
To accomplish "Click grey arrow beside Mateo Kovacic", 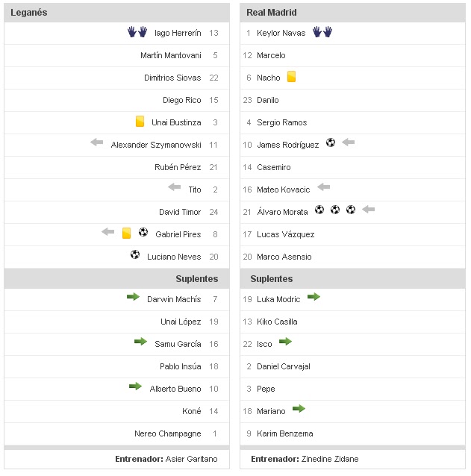I will coord(323,187).
